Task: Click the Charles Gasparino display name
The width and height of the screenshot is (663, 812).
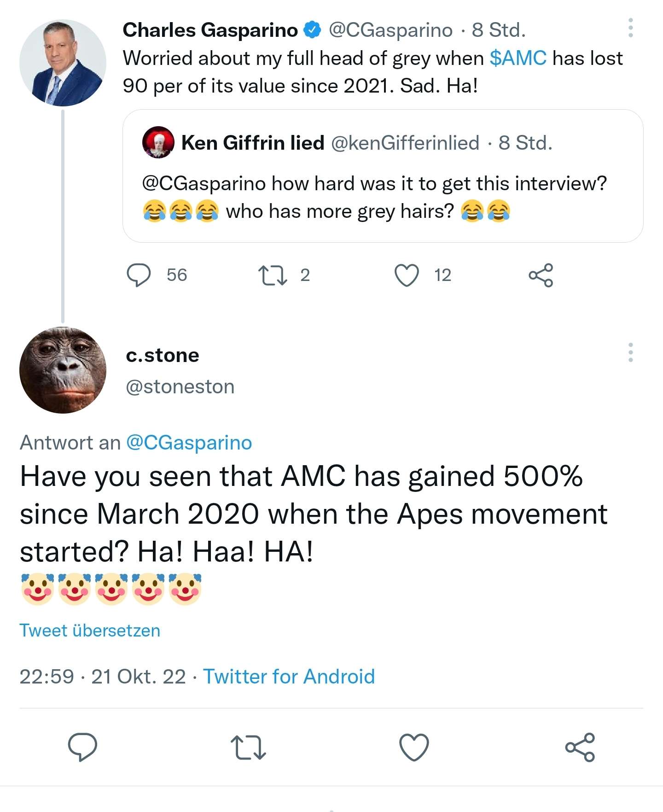Action: 210,30
